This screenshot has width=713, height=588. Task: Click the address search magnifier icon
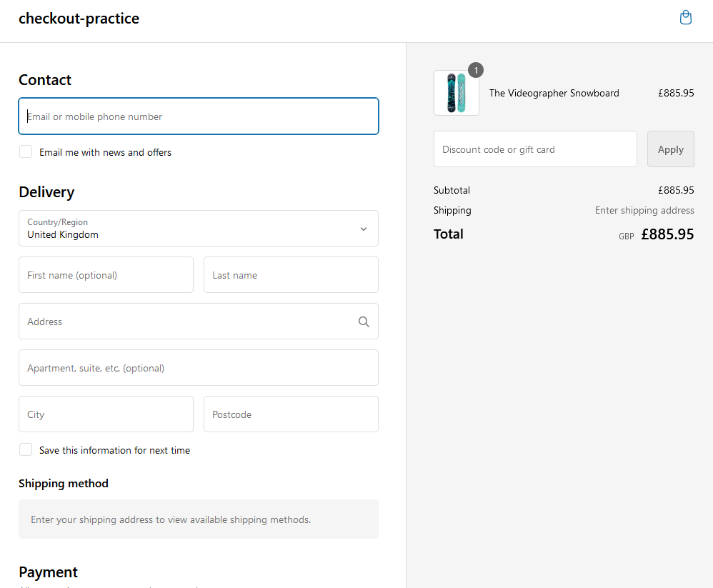coord(364,322)
